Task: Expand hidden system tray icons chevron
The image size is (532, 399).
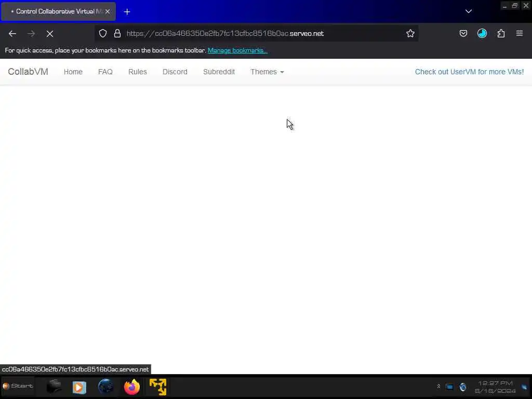Action: tap(438, 387)
